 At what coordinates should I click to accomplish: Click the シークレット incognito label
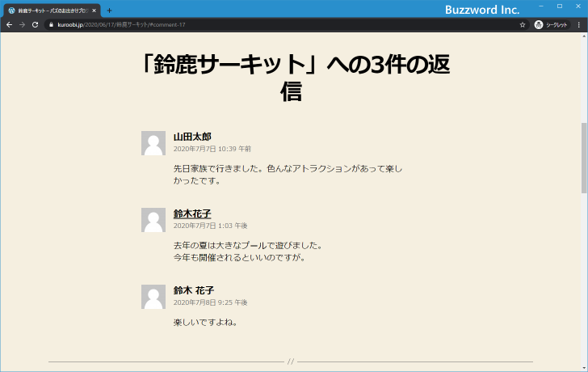pyautogui.click(x=556, y=25)
